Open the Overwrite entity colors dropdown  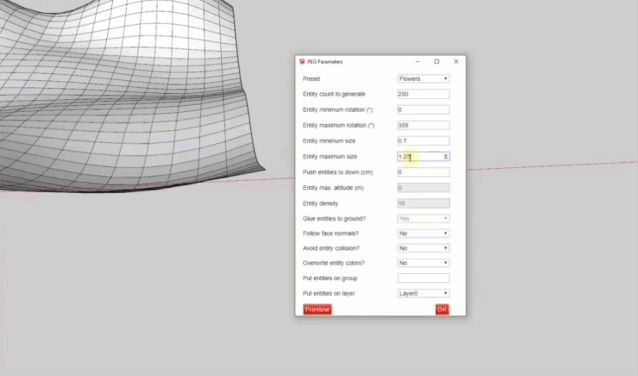click(x=423, y=263)
